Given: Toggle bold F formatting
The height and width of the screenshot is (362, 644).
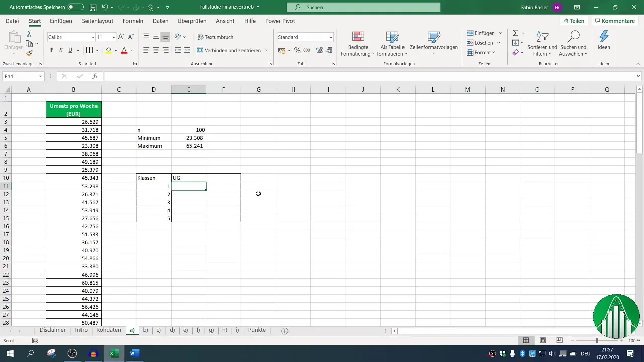Looking at the screenshot, I should click(52, 50).
